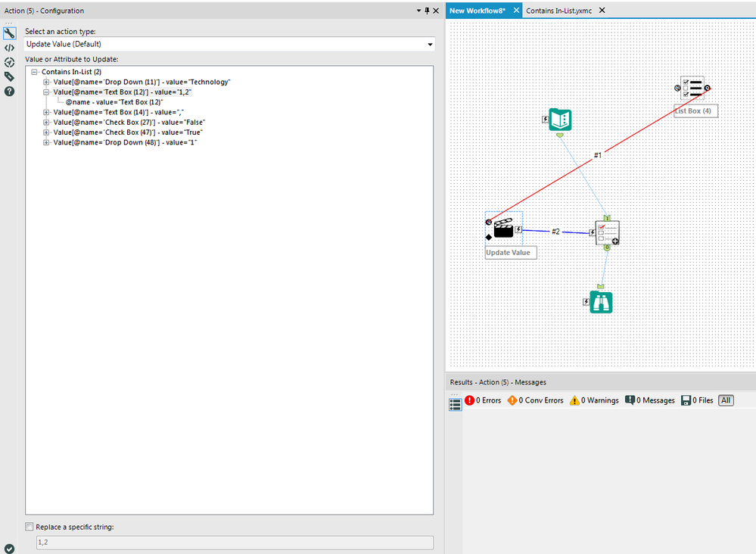Select the #2 blue connection label
This screenshot has width=756, height=554.
pos(555,232)
